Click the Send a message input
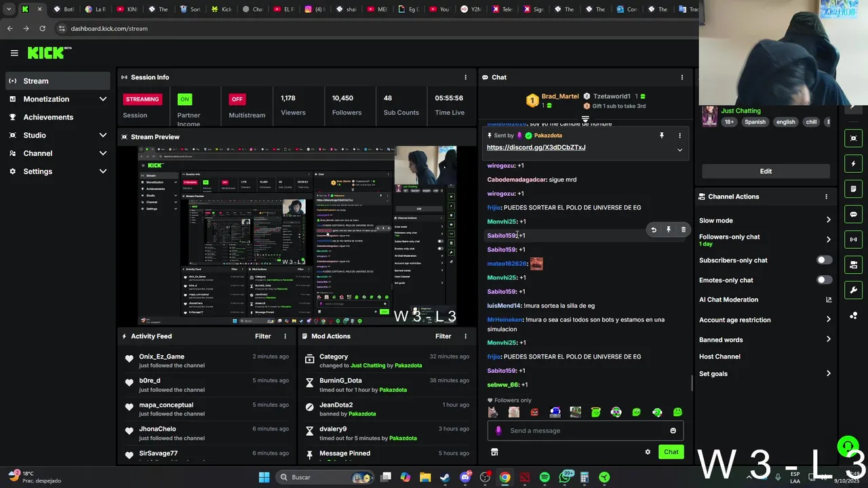868x488 pixels. click(x=587, y=430)
